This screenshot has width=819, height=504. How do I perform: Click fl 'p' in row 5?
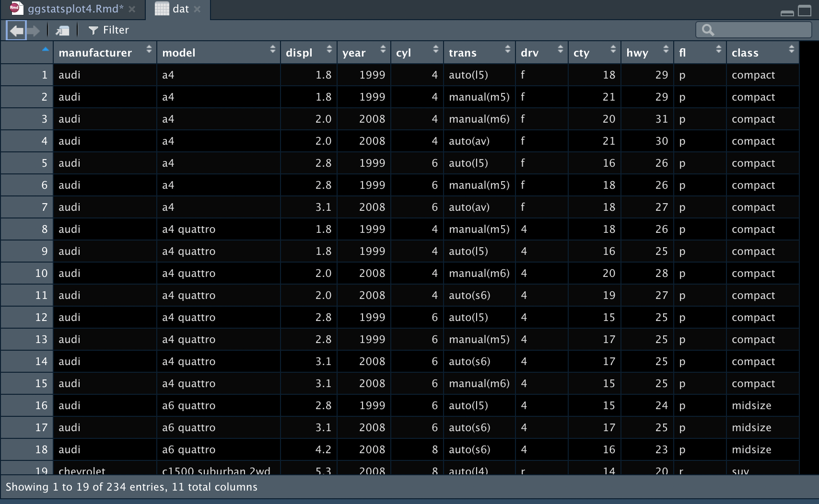click(682, 164)
